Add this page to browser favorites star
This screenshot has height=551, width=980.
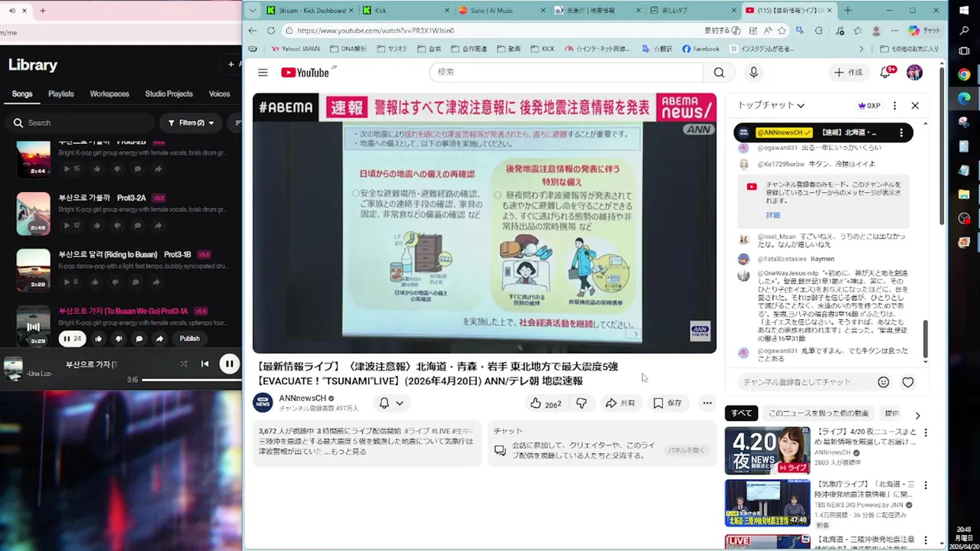click(782, 31)
